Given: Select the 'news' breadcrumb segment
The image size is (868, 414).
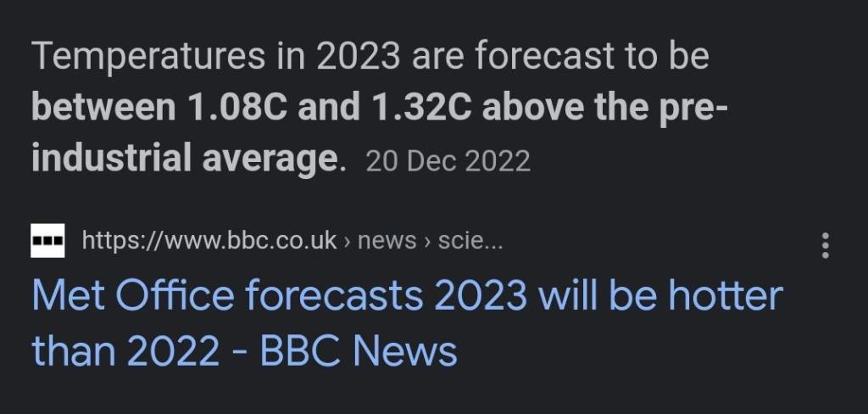Looking at the screenshot, I should click(x=387, y=241).
